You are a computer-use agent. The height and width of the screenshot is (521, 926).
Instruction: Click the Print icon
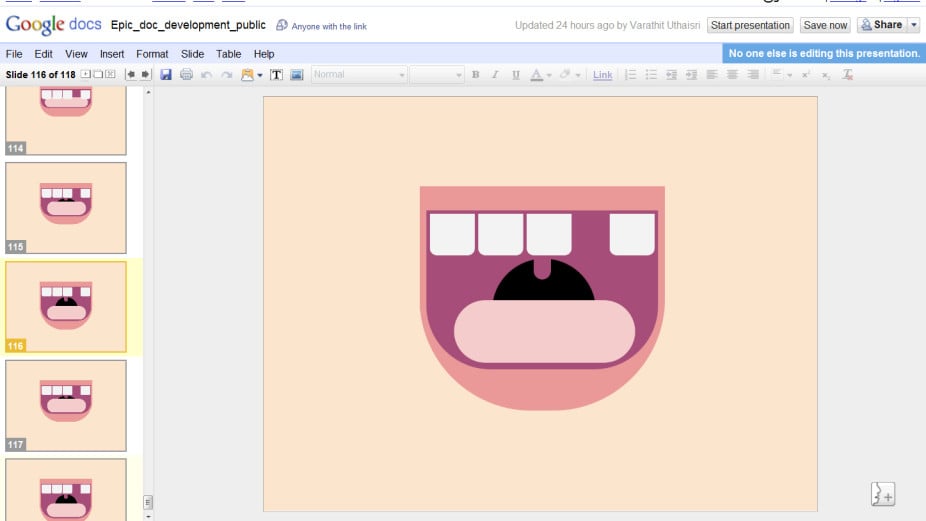[186, 75]
